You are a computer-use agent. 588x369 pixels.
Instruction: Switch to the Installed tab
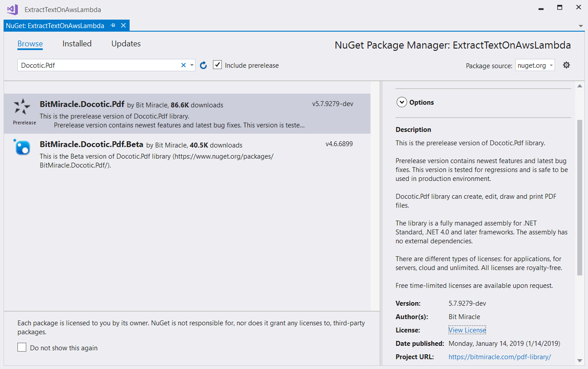click(x=77, y=44)
